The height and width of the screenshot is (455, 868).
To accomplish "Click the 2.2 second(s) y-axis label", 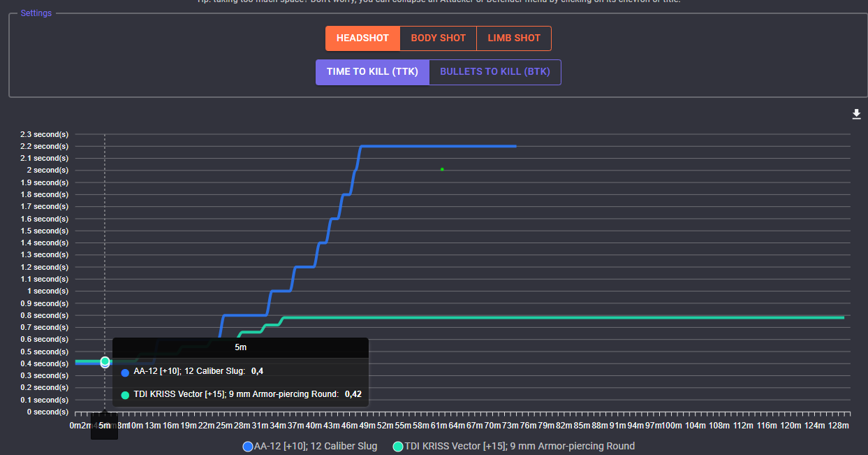I will [43, 146].
